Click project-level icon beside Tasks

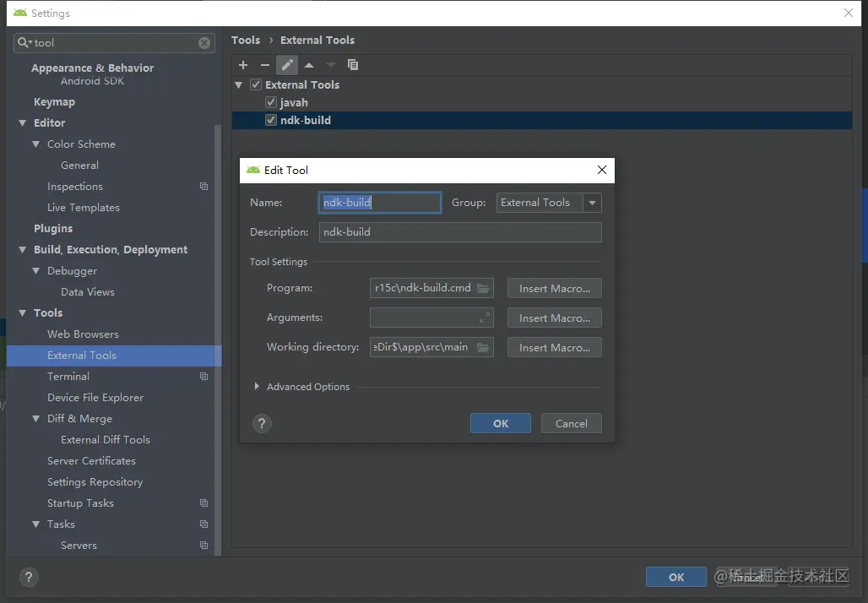(x=203, y=524)
